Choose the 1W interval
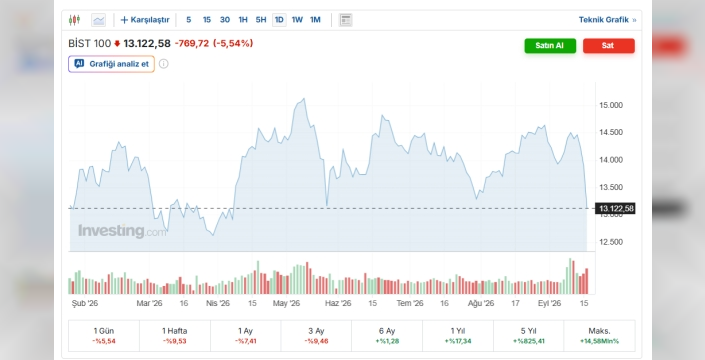 click(x=297, y=20)
